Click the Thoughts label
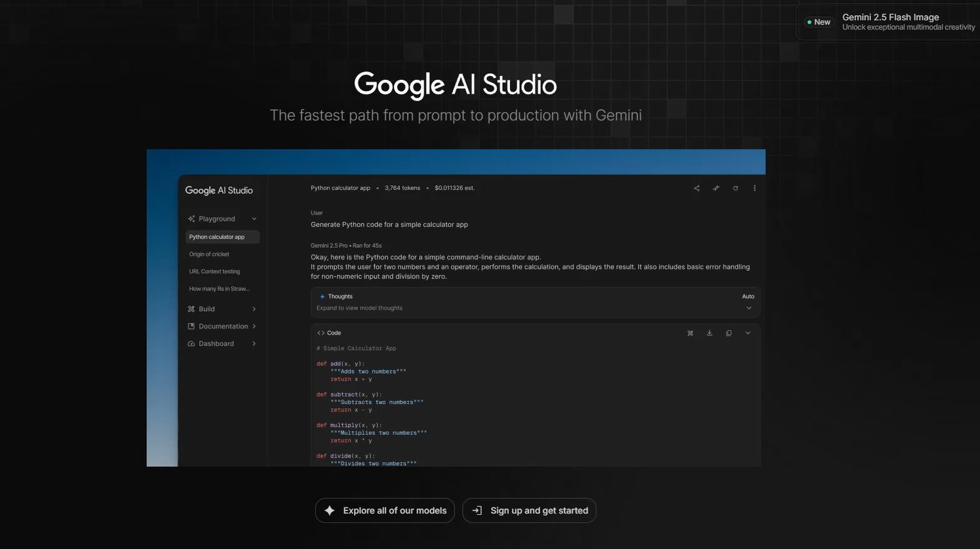980x549 pixels. (x=340, y=296)
